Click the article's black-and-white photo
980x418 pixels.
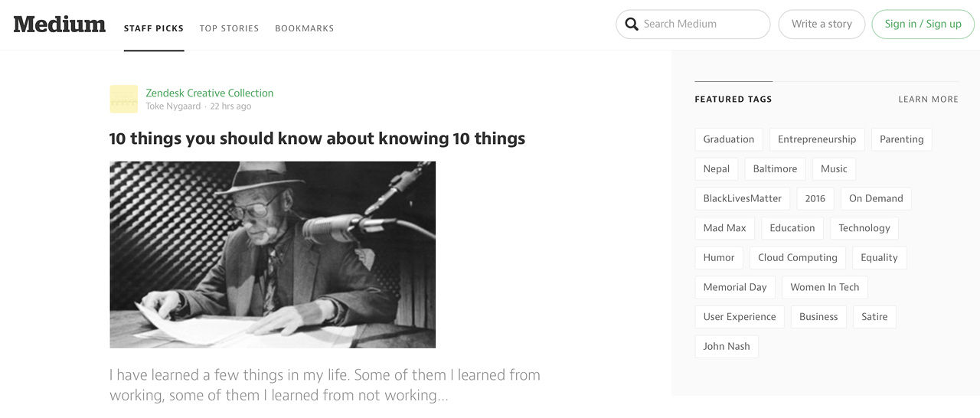coord(273,254)
